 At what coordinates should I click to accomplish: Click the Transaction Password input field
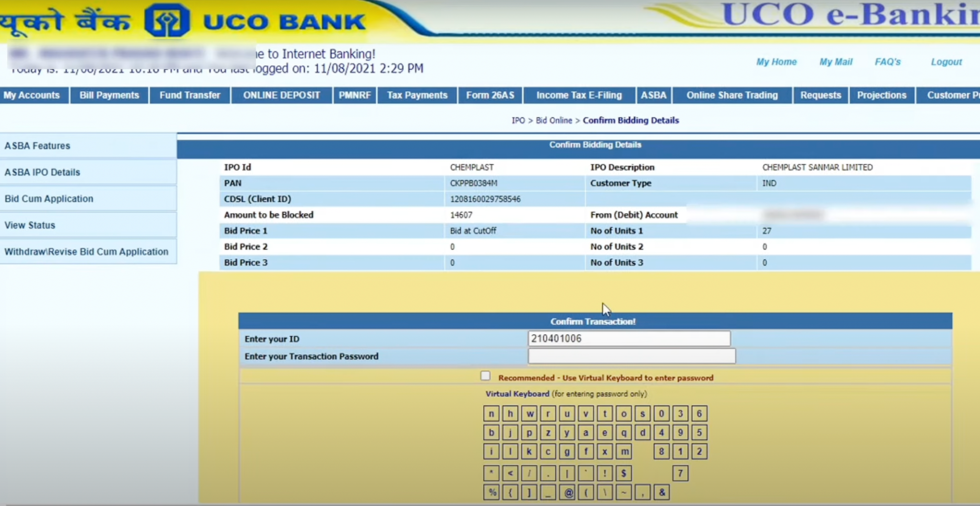tap(631, 356)
